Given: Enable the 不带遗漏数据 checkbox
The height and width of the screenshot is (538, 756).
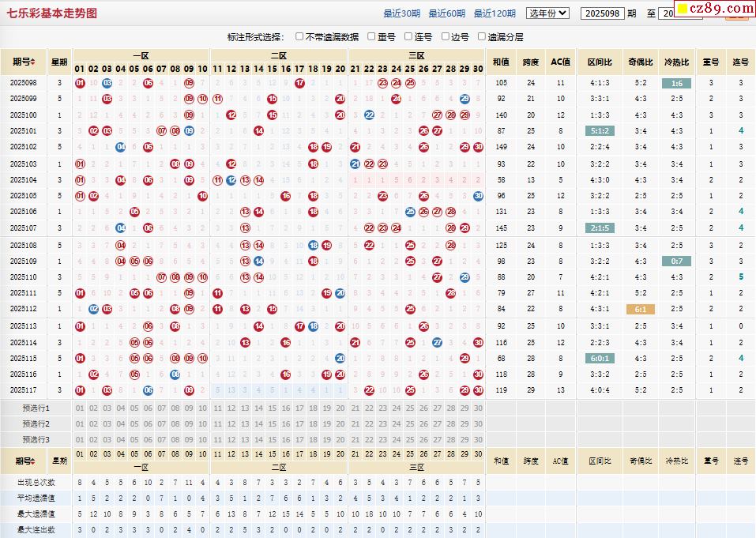Looking at the screenshot, I should (x=300, y=36).
